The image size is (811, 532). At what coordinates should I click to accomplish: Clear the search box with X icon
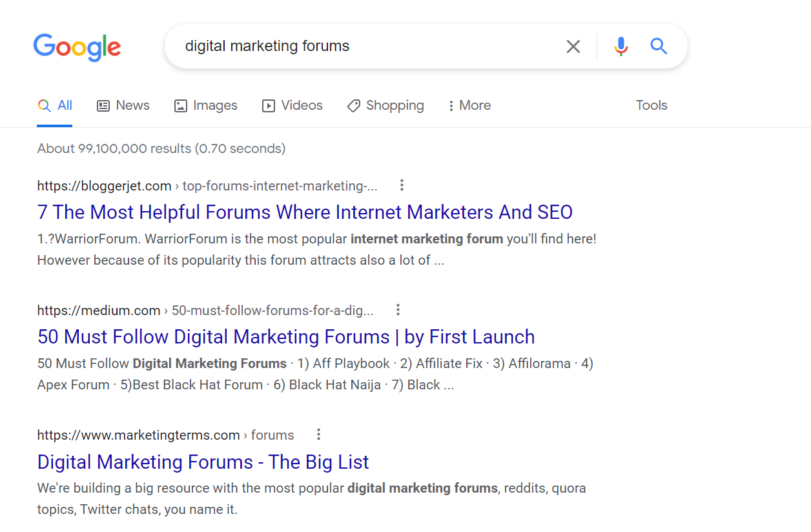tap(573, 46)
